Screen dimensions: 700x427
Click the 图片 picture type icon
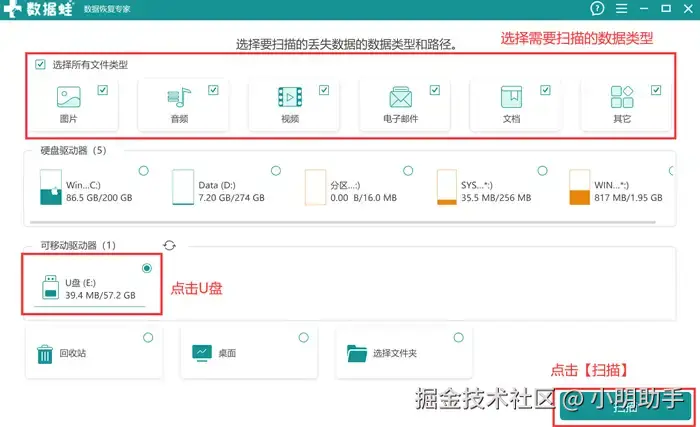(69, 97)
